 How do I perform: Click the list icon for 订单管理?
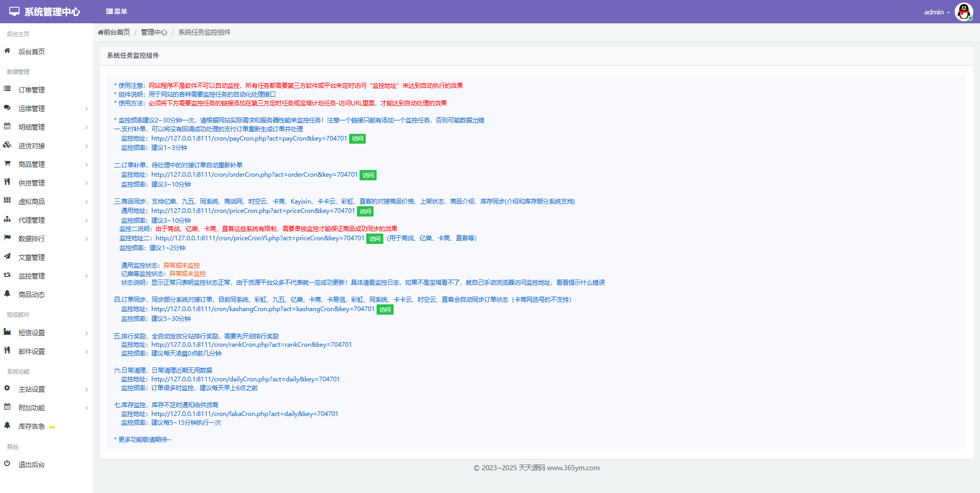(x=7, y=89)
